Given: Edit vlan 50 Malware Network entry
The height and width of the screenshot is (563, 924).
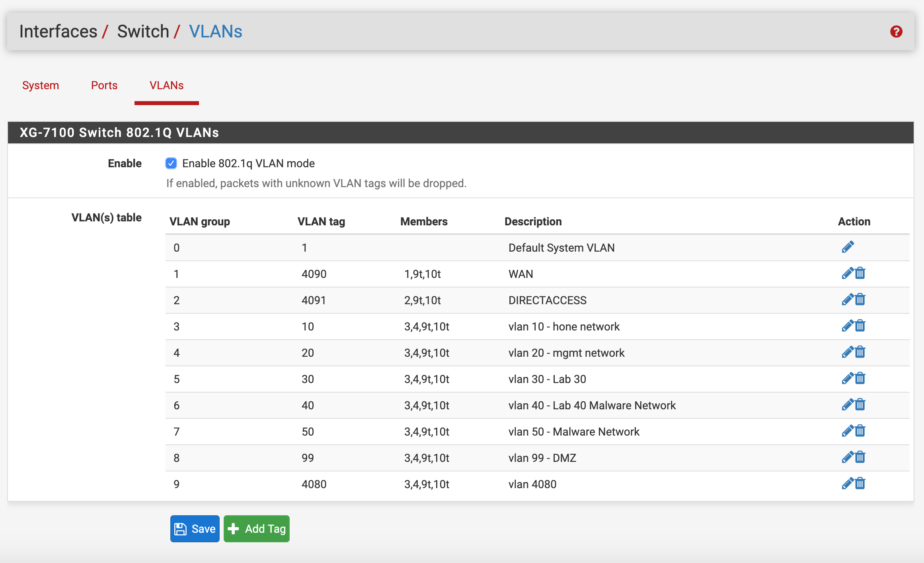Looking at the screenshot, I should point(848,431).
